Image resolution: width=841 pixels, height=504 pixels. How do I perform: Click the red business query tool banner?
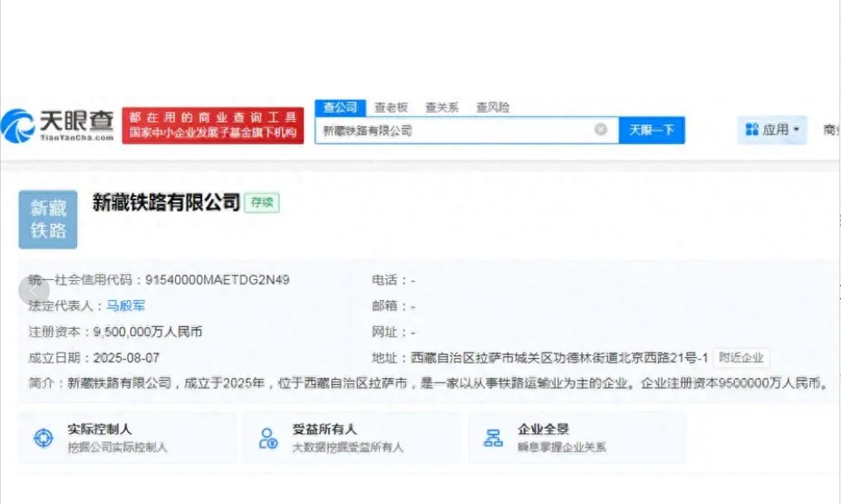tap(213, 125)
